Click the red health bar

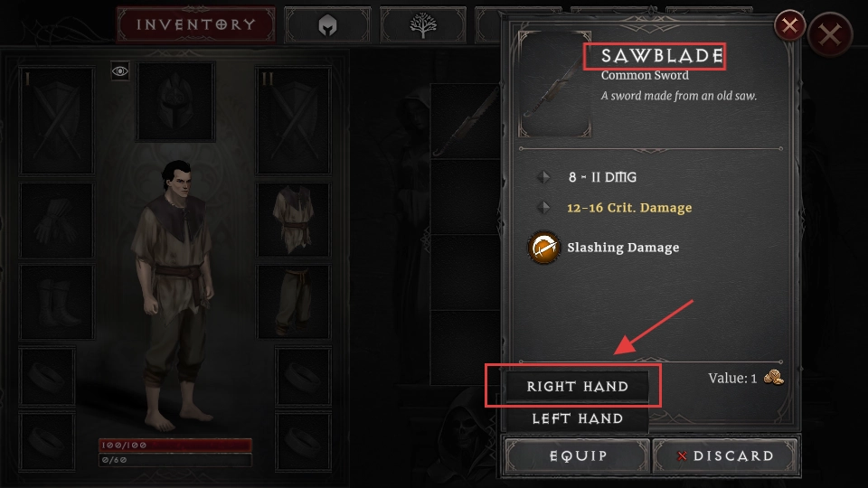[x=175, y=445]
